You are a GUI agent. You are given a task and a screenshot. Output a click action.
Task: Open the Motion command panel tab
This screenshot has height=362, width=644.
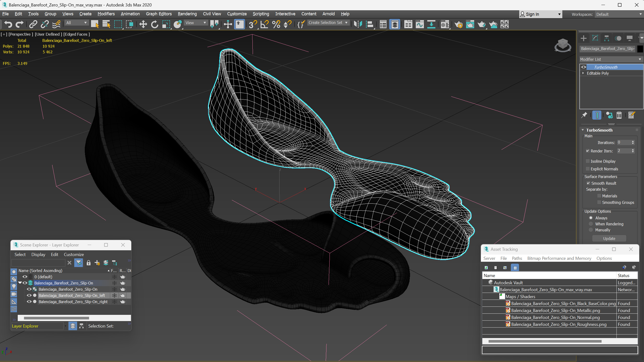(x=618, y=38)
